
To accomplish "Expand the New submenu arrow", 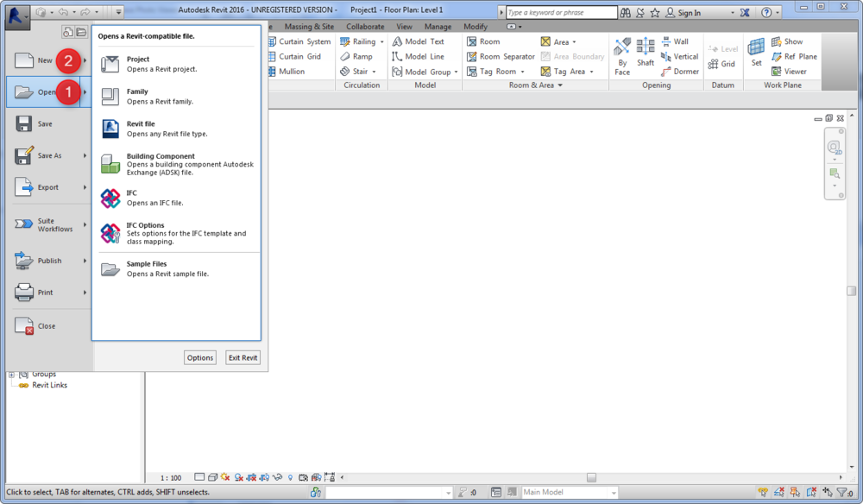I will 85,60.
